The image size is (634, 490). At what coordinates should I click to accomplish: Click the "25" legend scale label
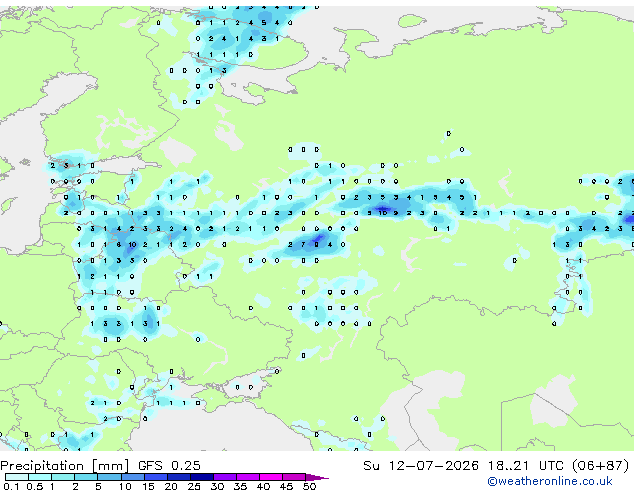coord(194,486)
